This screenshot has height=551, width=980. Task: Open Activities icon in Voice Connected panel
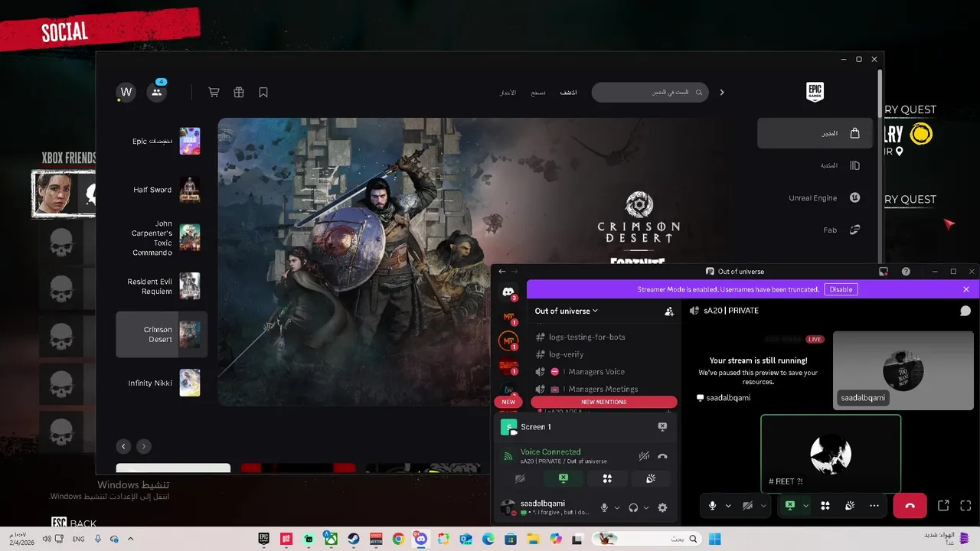[x=607, y=479]
